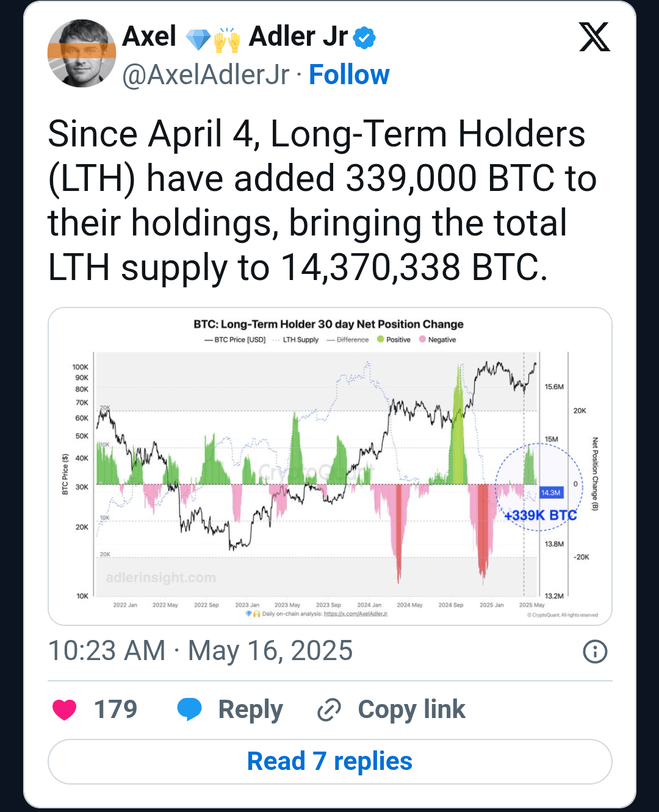The height and width of the screenshot is (812, 659).
Task: Click the chain link icon
Action: 329,710
